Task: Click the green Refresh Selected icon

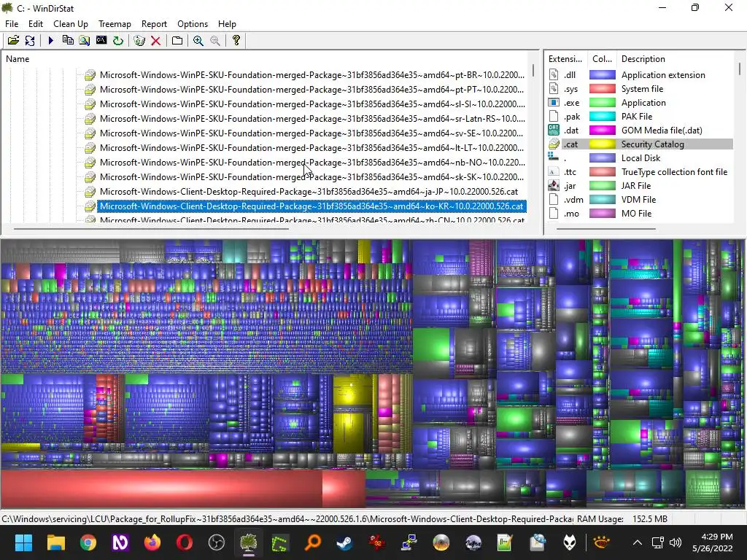Action: point(117,41)
